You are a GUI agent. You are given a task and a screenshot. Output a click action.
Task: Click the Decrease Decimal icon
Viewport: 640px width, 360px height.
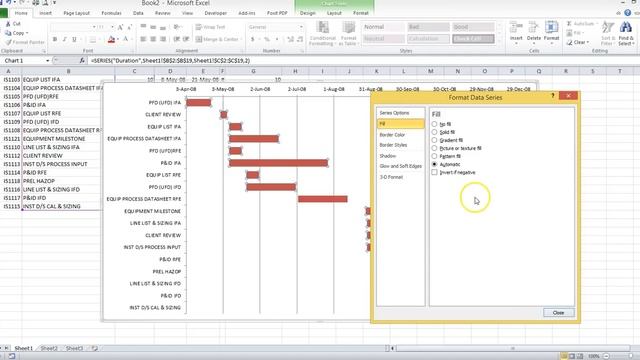[300, 40]
